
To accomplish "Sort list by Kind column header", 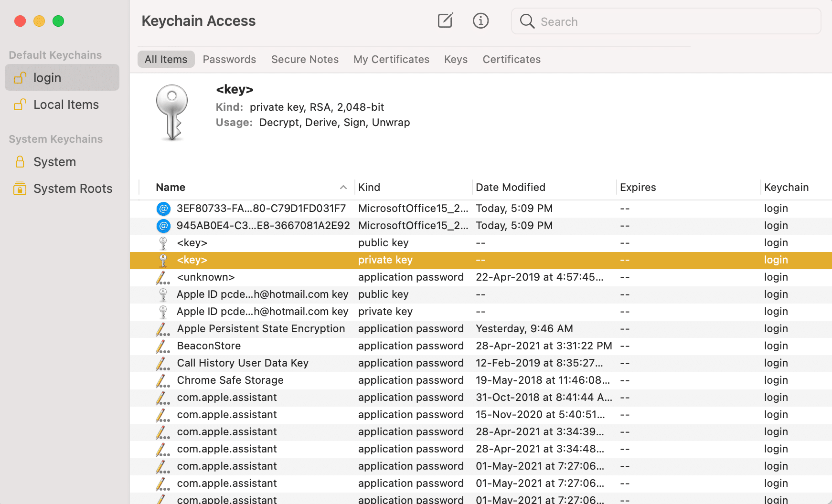I will pyautogui.click(x=369, y=188).
